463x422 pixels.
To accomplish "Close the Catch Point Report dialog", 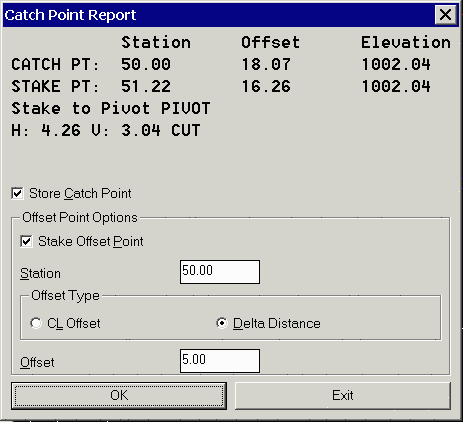I will (445, 15).
